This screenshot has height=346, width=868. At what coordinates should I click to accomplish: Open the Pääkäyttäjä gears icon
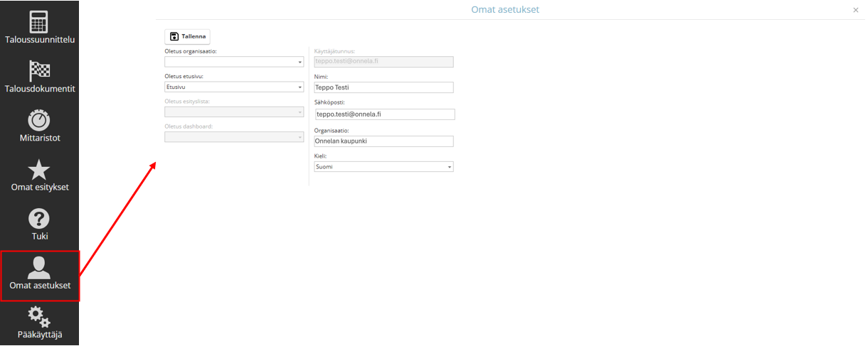pyautogui.click(x=39, y=316)
